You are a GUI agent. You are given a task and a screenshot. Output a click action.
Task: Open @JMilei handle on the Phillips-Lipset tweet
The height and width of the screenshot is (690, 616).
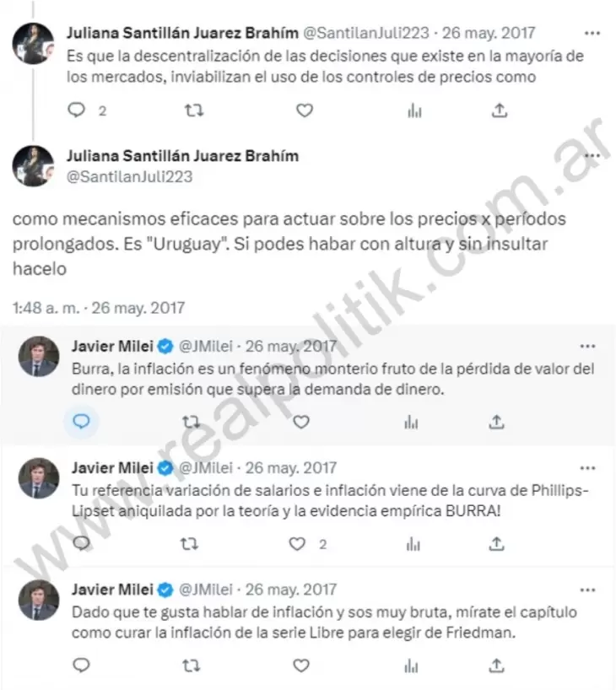[x=206, y=468]
